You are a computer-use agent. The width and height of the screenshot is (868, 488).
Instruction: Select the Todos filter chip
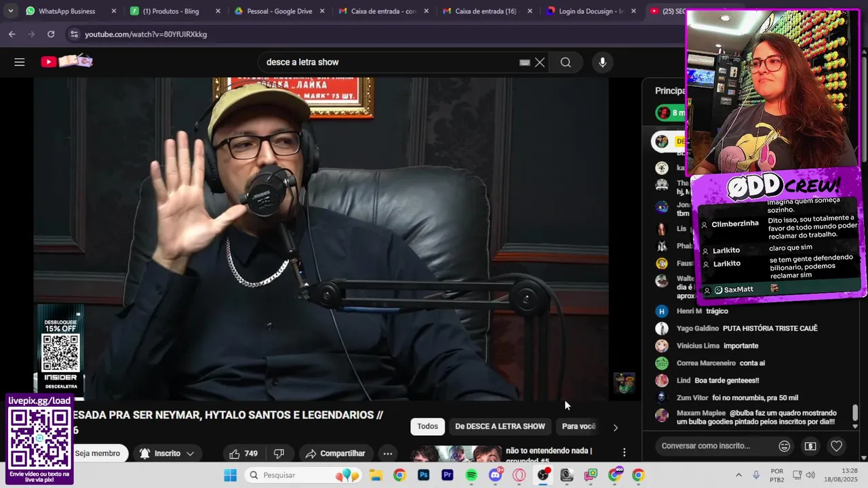click(427, 426)
